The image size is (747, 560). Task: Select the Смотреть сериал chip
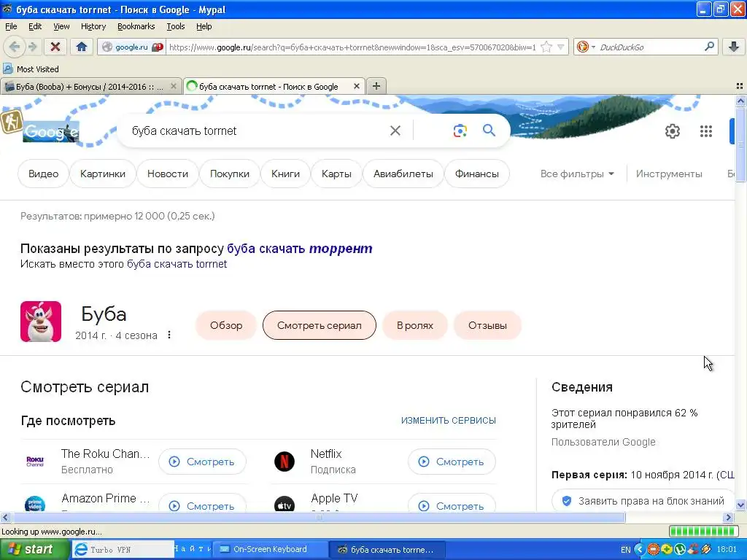coord(320,325)
